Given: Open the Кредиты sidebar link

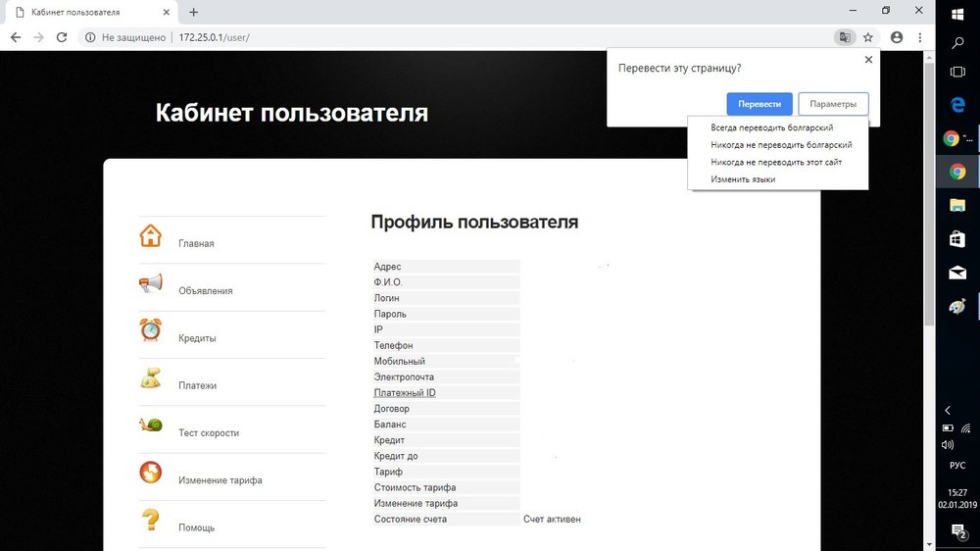Looking at the screenshot, I should (197, 338).
